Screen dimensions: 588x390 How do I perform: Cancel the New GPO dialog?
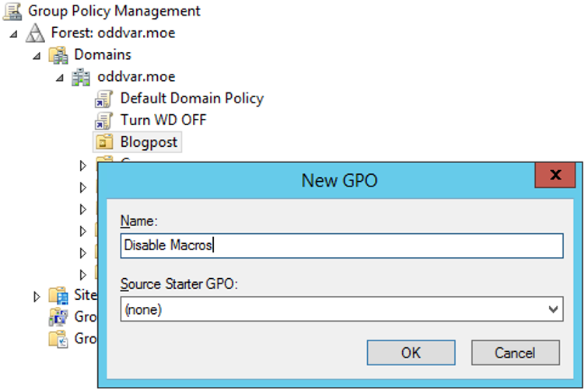pos(515,353)
